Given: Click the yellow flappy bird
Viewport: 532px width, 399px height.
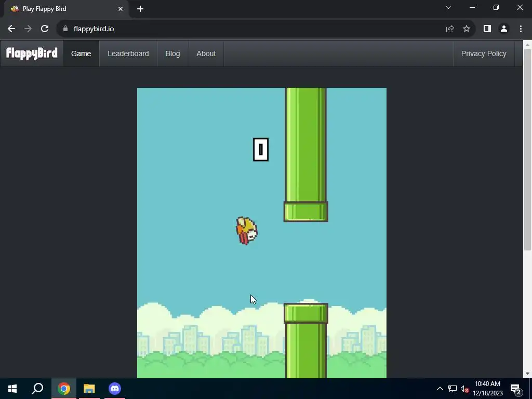Looking at the screenshot, I should (247, 230).
